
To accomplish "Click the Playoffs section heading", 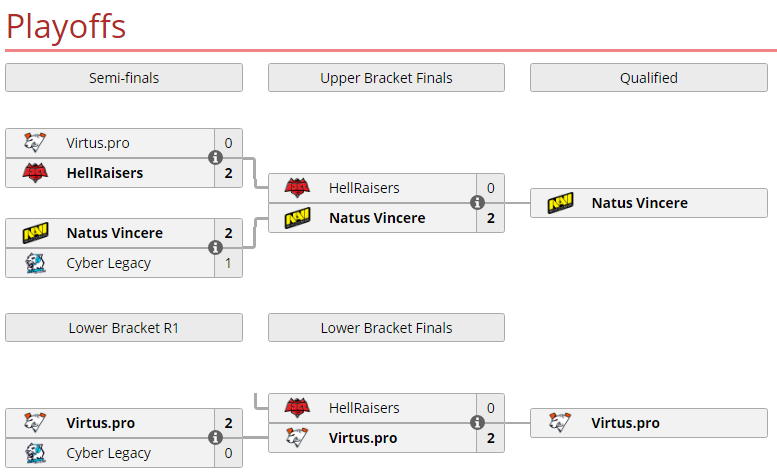I will click(x=66, y=27).
